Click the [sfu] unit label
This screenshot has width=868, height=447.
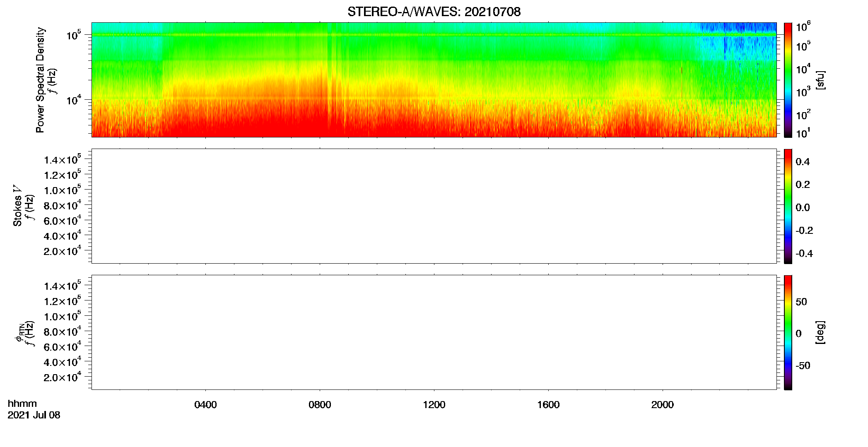pos(820,80)
